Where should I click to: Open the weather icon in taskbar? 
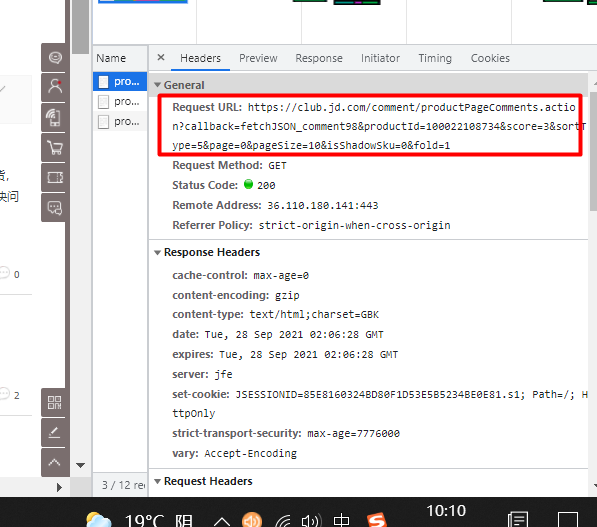pyautogui.click(x=99, y=519)
